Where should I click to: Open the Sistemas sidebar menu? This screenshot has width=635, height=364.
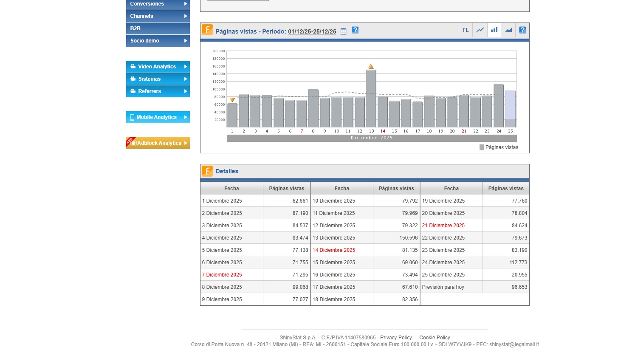click(x=158, y=79)
